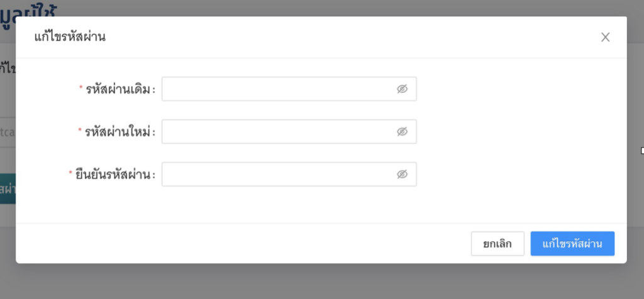Click the dialog title แก้ไขรหัสผ่าน
The width and height of the screenshot is (644, 299).
(69, 37)
